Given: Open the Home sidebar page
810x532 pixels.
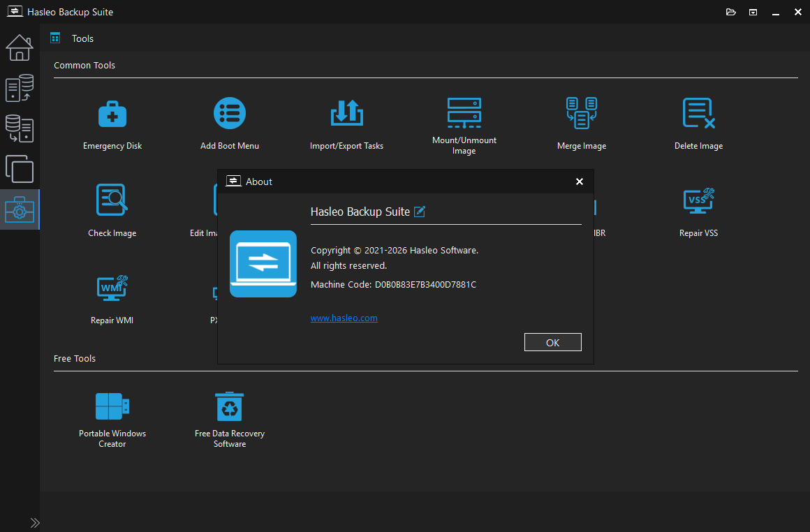Looking at the screenshot, I should (x=20, y=47).
